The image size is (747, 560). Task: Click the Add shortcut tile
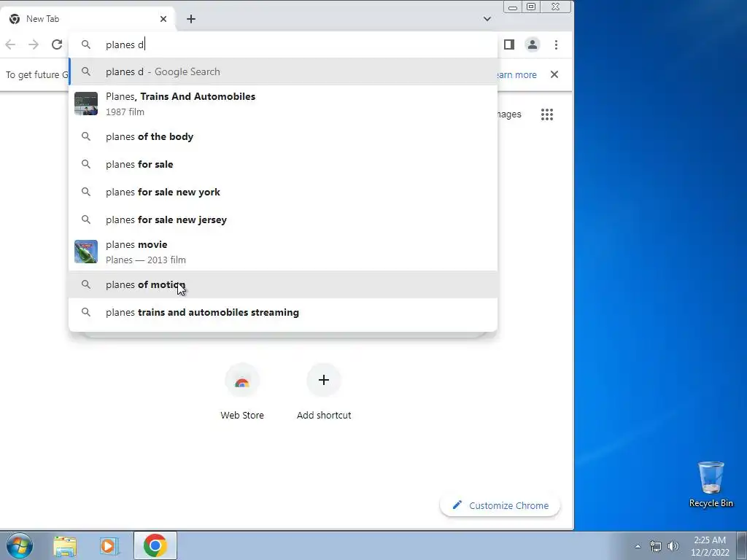[x=324, y=392]
